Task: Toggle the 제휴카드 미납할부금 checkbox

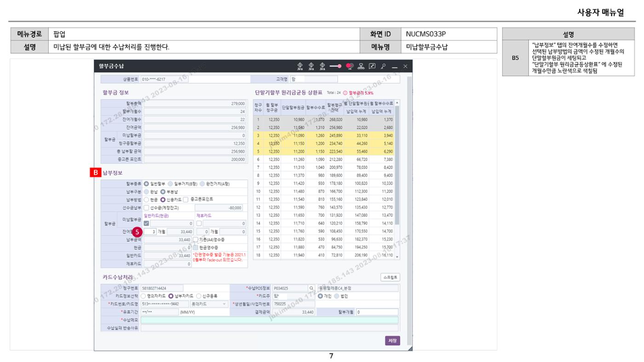Action: (199, 223)
